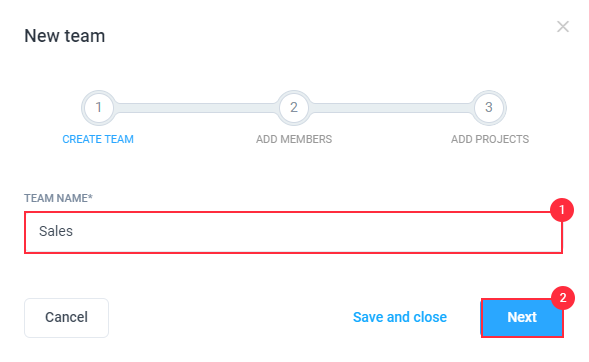
Task: Click the required asterisk beside TEAM NAME
Action: 90,196
